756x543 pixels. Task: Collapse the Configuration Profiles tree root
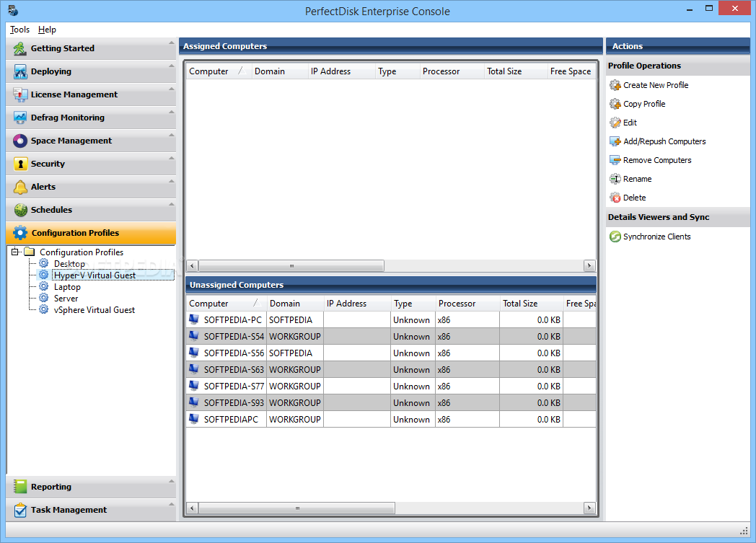point(15,252)
